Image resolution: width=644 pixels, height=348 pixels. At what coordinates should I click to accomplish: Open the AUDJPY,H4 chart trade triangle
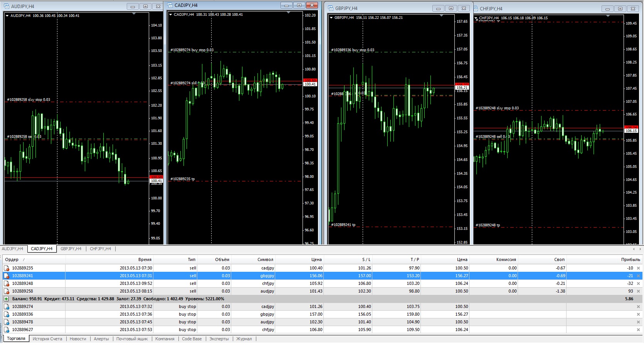pyautogui.click(x=7, y=16)
